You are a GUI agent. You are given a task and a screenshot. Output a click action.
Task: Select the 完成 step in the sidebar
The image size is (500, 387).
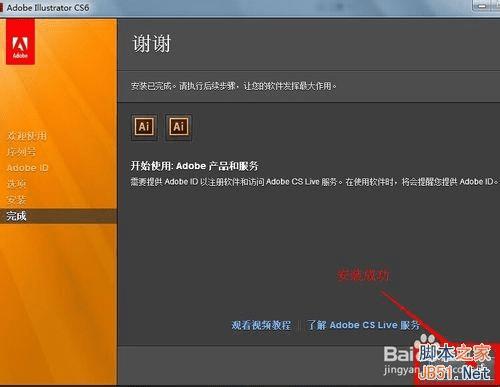point(58,216)
